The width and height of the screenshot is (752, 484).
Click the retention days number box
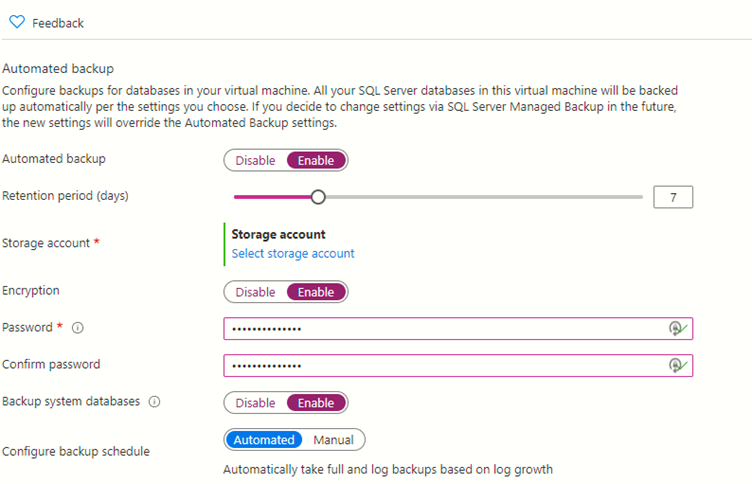pos(673,197)
